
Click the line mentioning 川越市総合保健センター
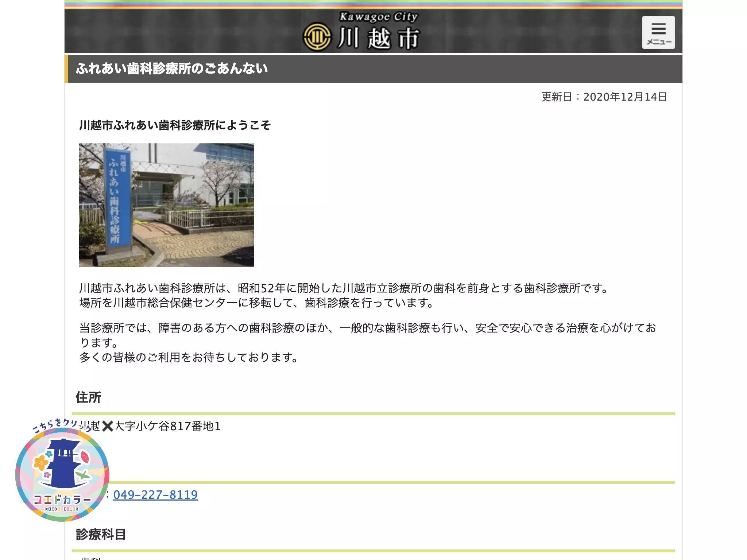(257, 303)
